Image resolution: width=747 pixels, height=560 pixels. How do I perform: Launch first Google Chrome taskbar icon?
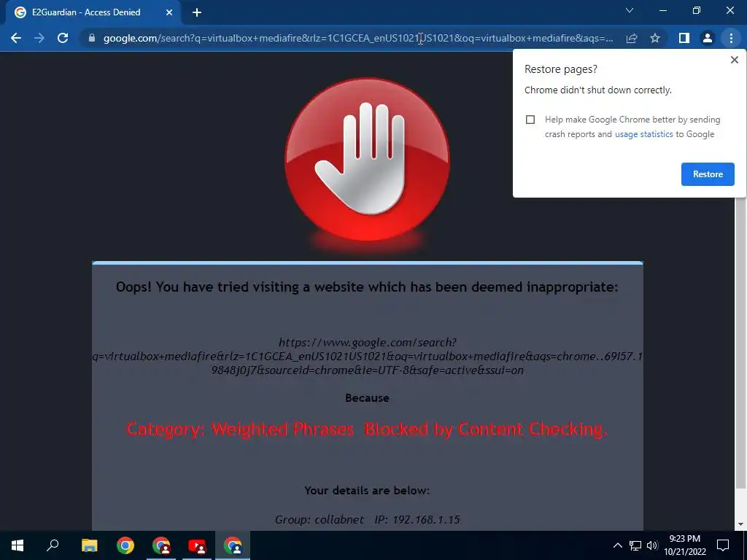[125, 545]
